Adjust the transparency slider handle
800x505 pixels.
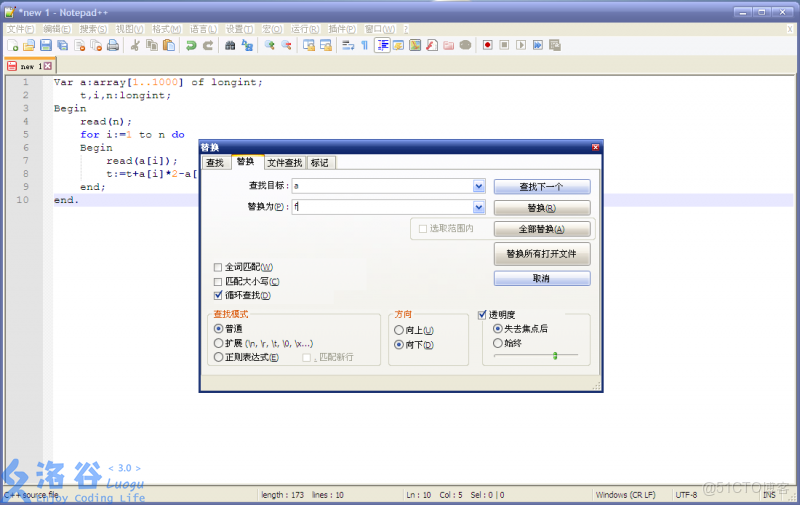pos(555,356)
